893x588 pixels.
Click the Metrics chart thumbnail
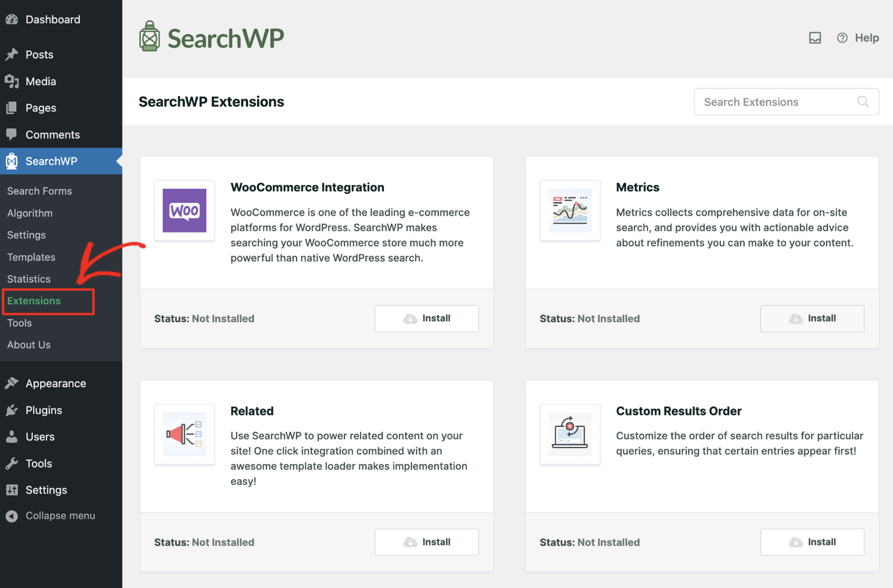coord(570,210)
